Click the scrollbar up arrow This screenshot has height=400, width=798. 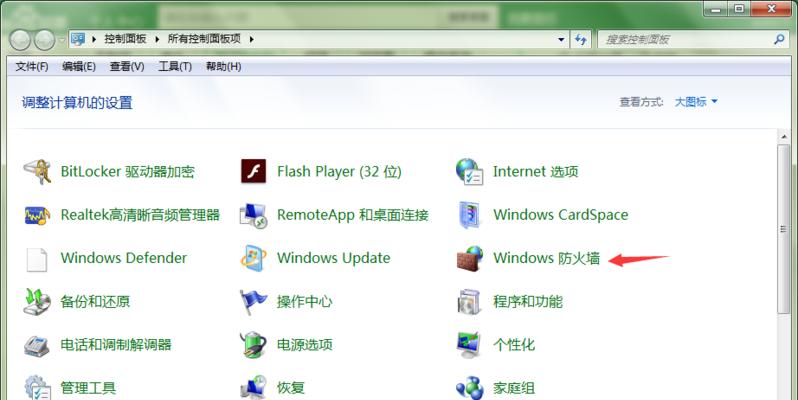pos(784,136)
